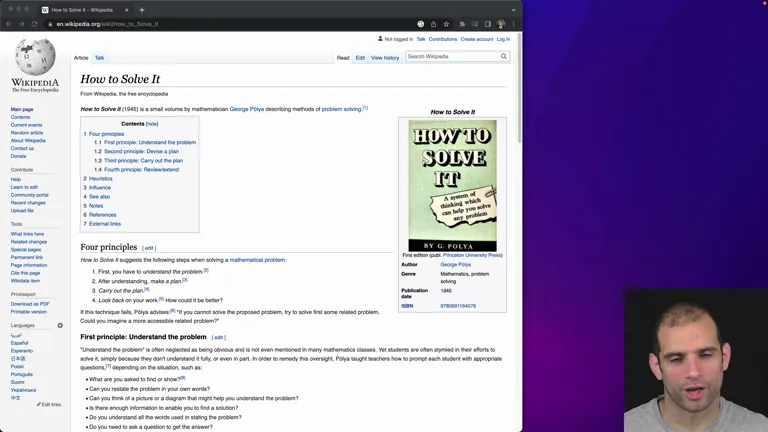Switch to the Talk page tab
Image resolution: width=768 pixels, height=432 pixels.
[x=99, y=58]
